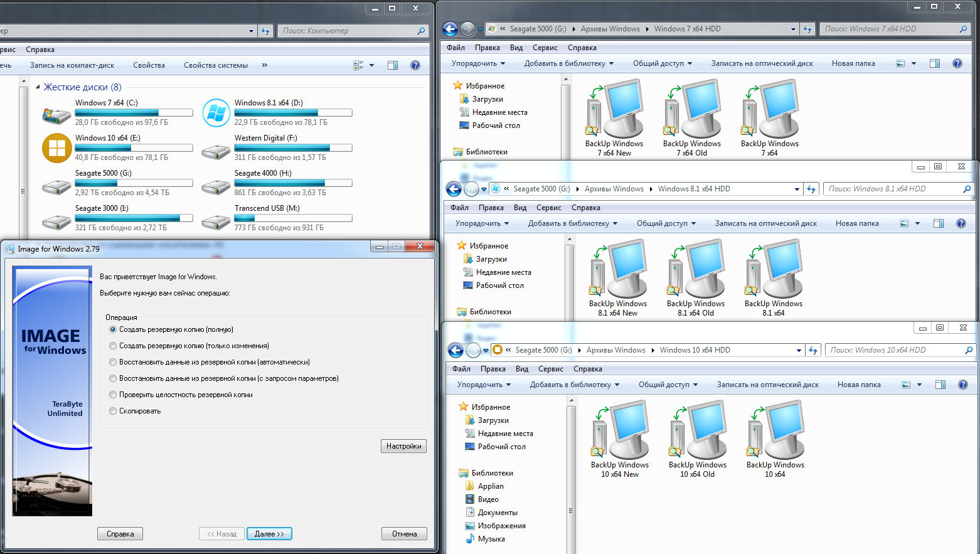Click Новая папка in Windows 8.1 x64 HDD window
Screen dimensions: 980x554
857,223
